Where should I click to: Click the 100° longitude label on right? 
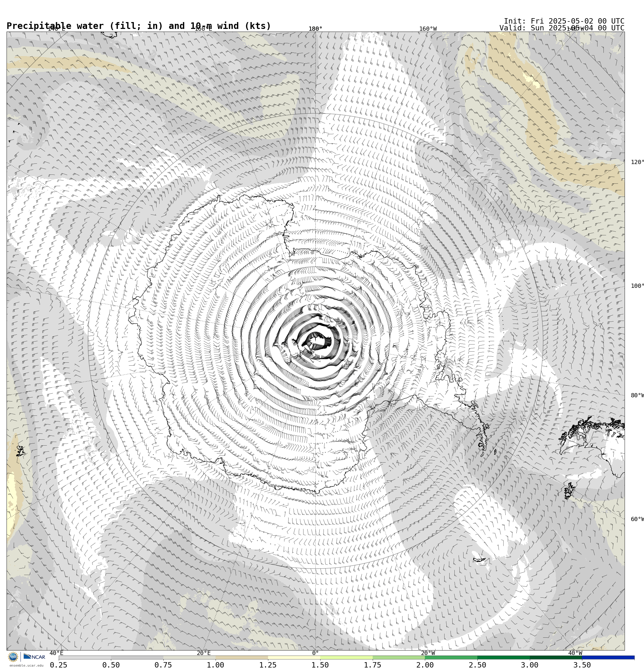pyautogui.click(x=637, y=286)
